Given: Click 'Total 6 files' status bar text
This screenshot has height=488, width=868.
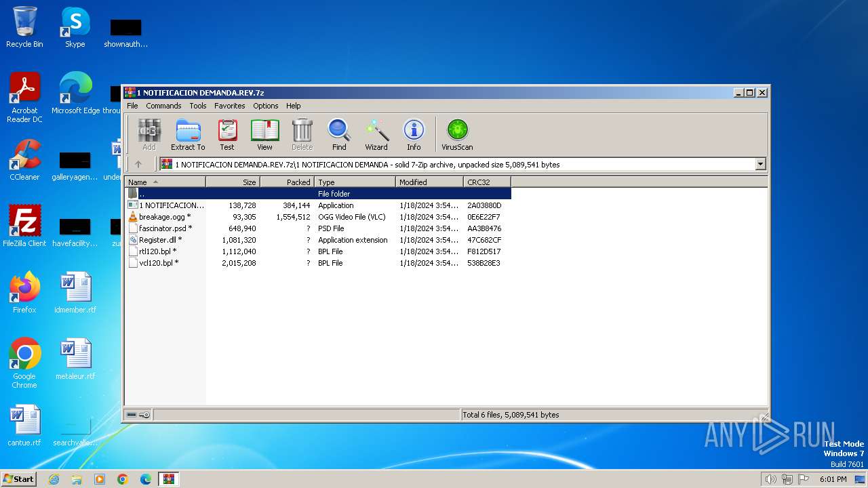Looking at the screenshot, I should 511,415.
